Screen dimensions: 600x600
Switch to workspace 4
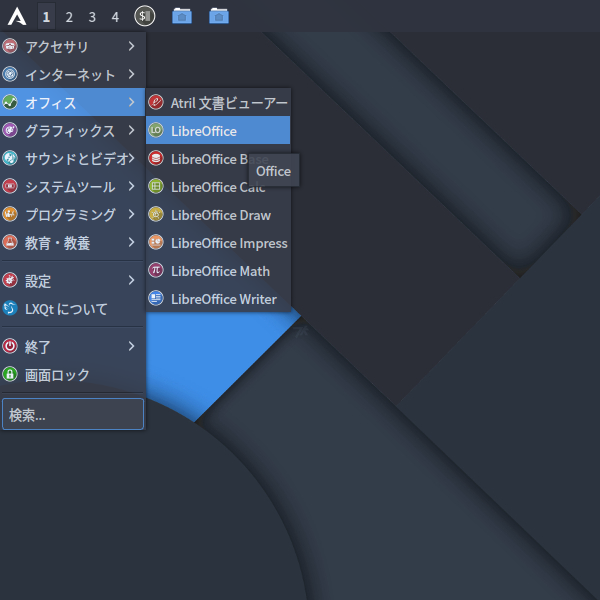click(115, 16)
